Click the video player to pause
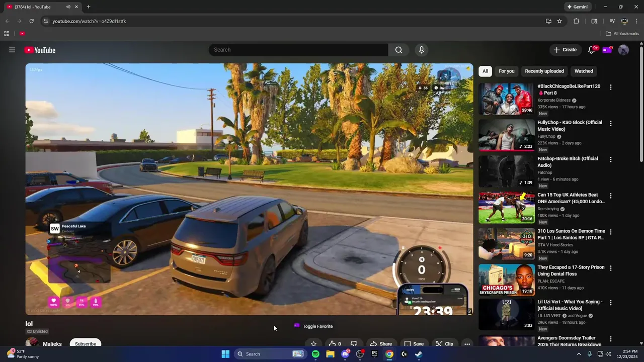 click(x=249, y=189)
